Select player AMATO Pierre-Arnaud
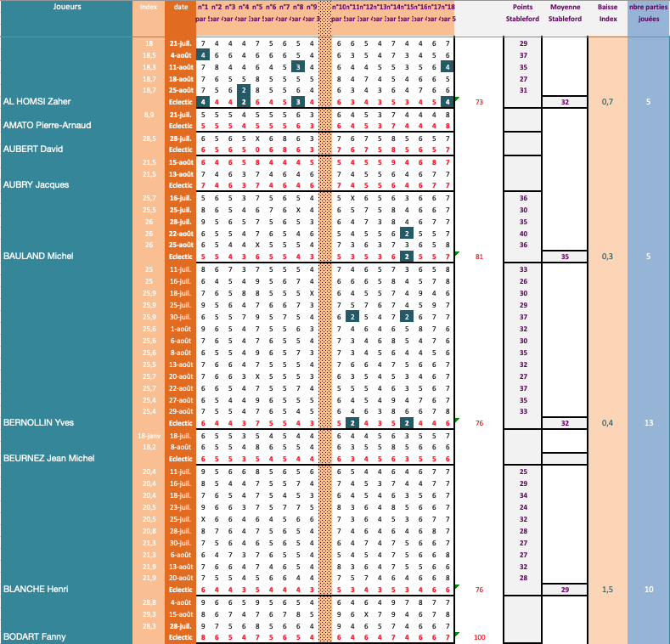670x644 pixels. point(47,125)
